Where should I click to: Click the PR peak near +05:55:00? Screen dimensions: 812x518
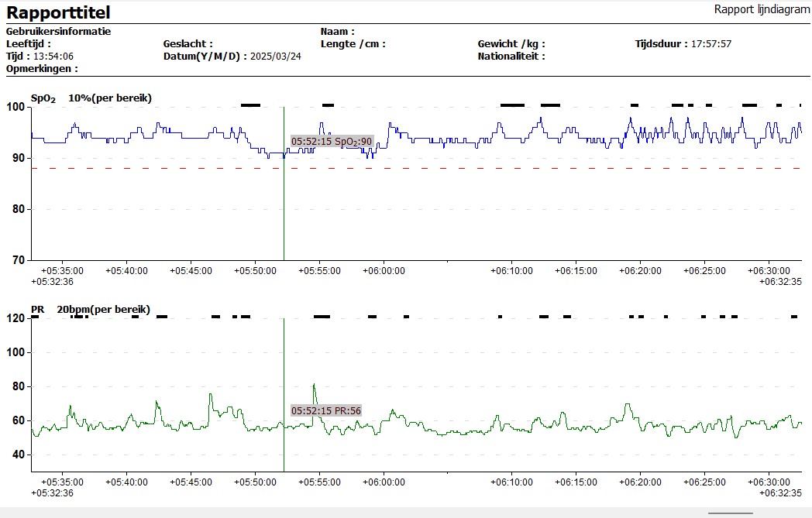click(314, 385)
